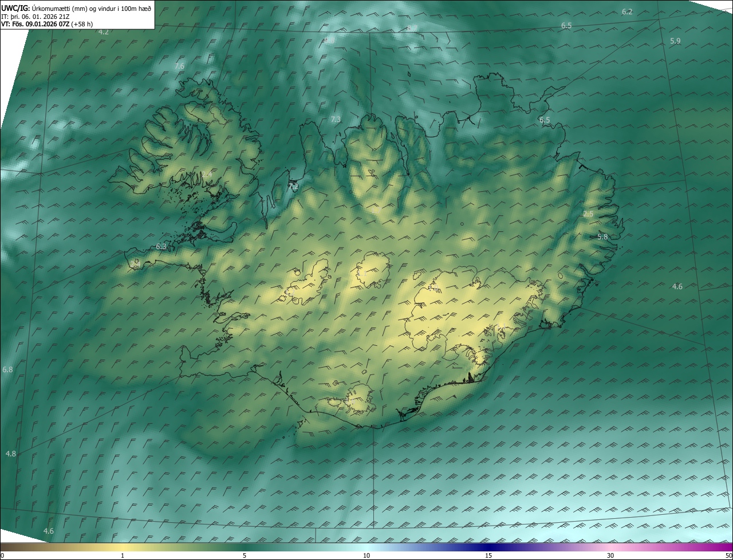Click the 7.6 value label on the map
The height and width of the screenshot is (560, 733).
pos(179,66)
